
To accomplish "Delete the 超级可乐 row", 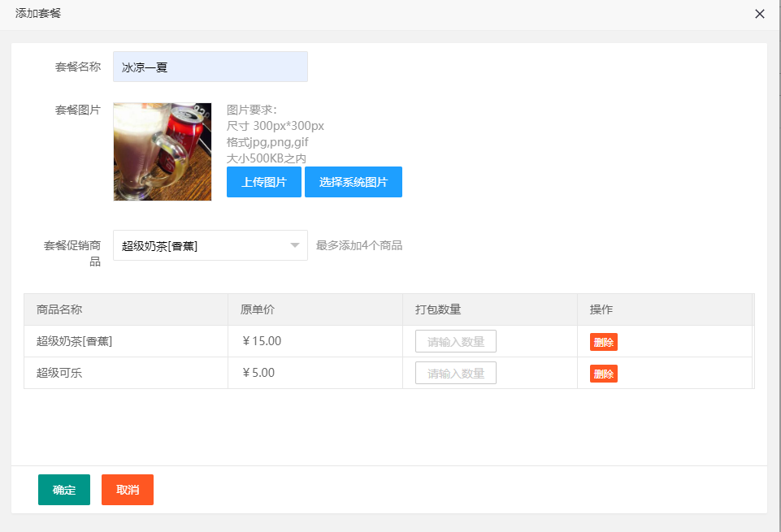I will tap(603, 374).
